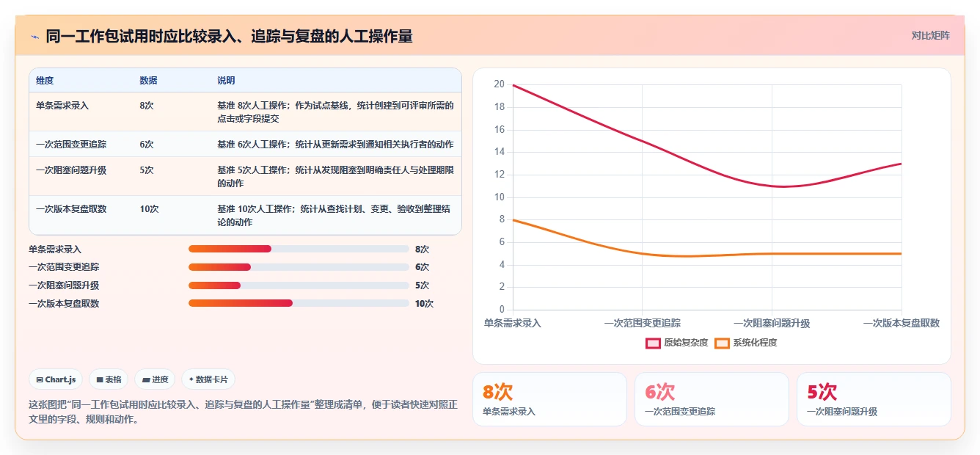Select the 一次阻塞问题升级 table cell
This screenshot has height=455, width=980.
[81, 176]
